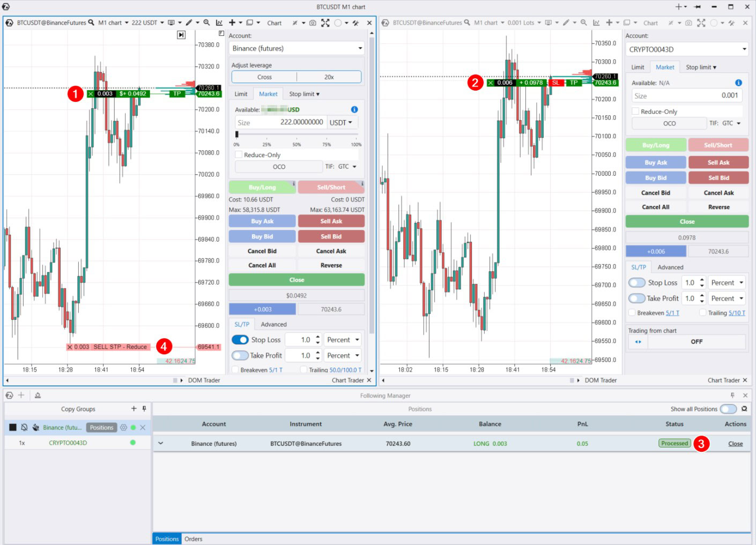Click the order size percentage slider handle
Screen dimensions: 756x545
[236, 135]
